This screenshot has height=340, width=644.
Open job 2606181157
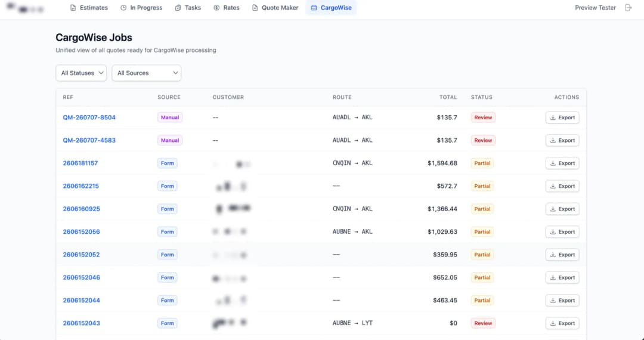pyautogui.click(x=80, y=163)
